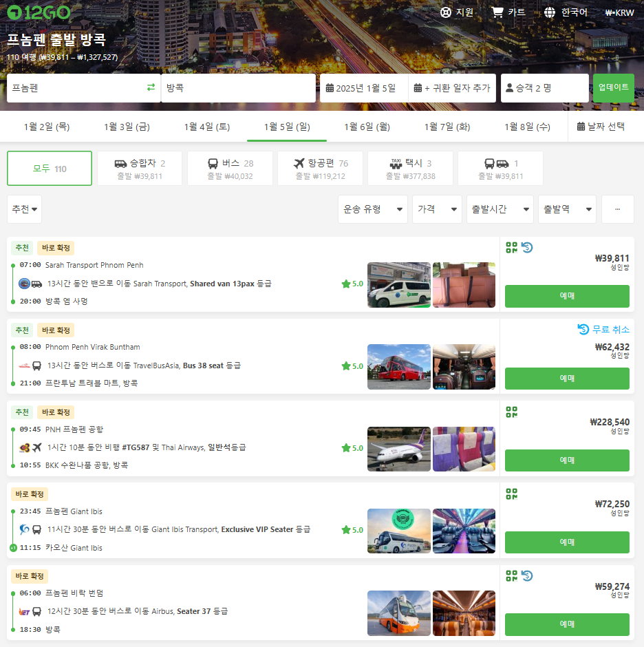Click the 방콕 destination field

(239, 88)
